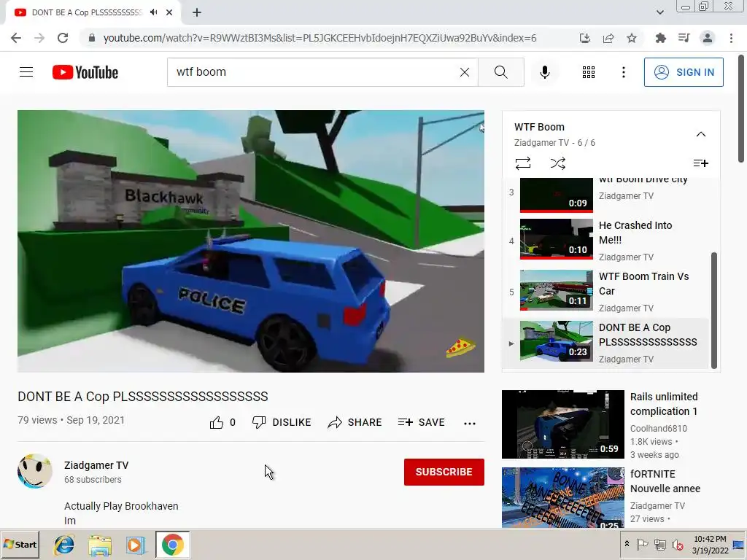Click the SHARE button
The image size is (747, 560).
(x=355, y=422)
